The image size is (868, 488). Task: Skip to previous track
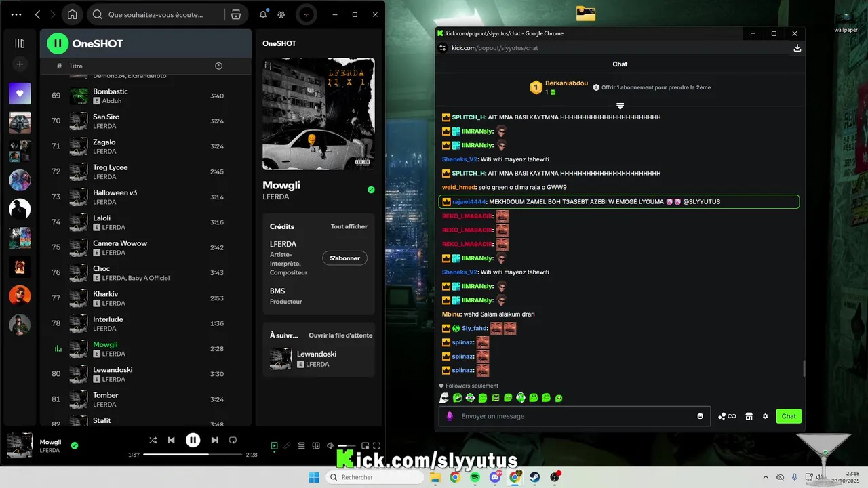[x=172, y=440]
